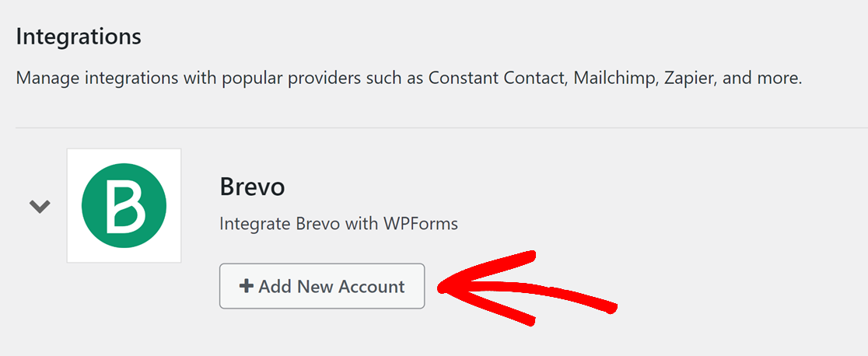Click the green Brevo logo icon

click(124, 205)
